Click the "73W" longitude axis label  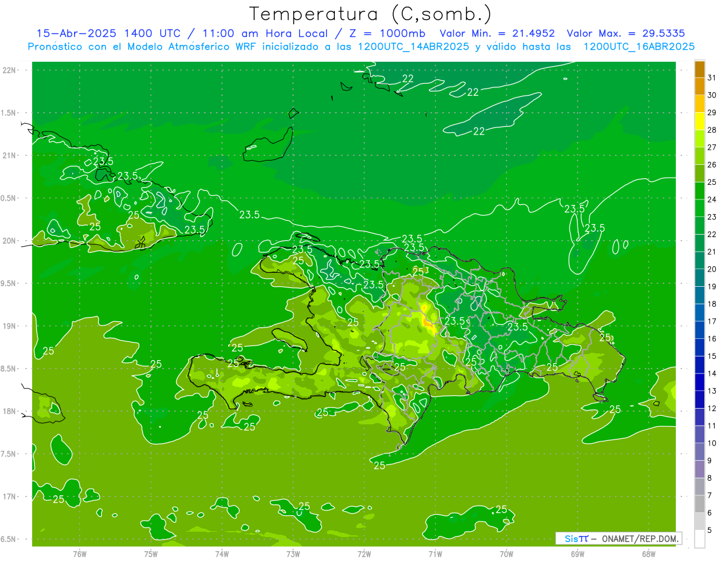point(293,553)
